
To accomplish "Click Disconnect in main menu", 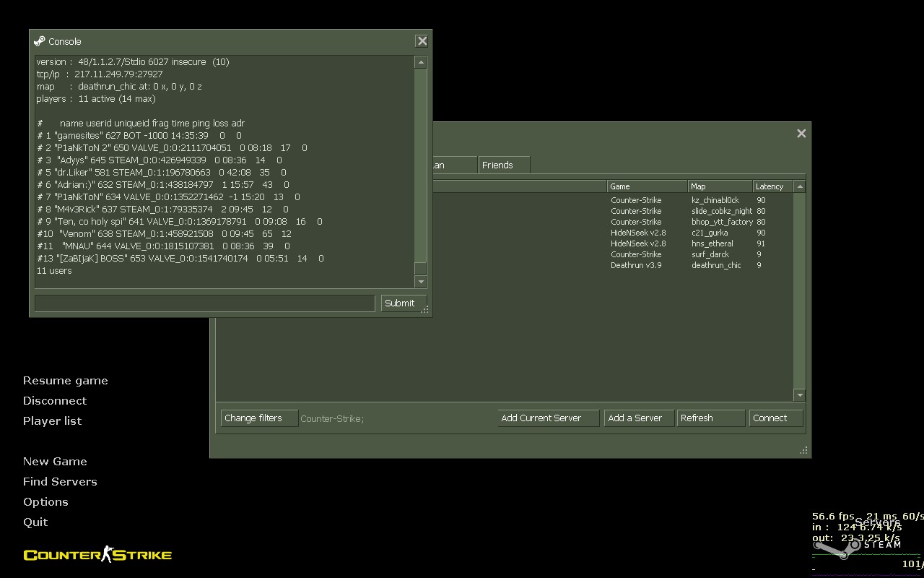I will [x=55, y=401].
